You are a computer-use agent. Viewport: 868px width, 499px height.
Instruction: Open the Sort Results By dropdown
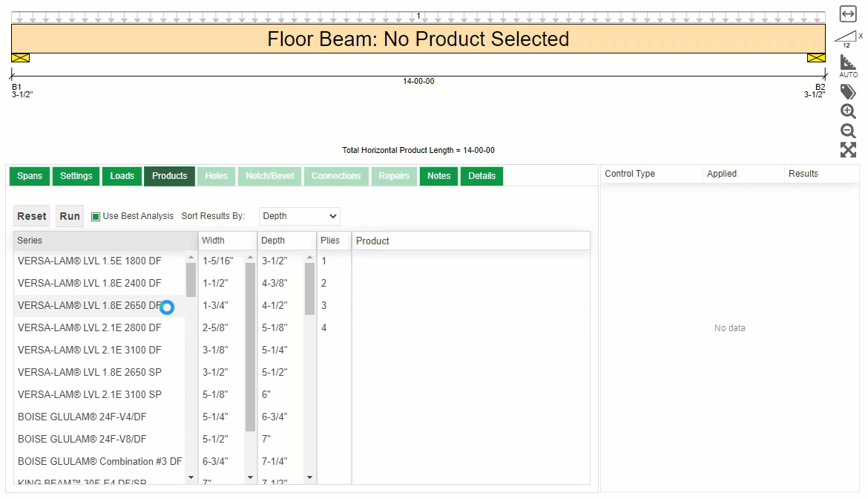[300, 216]
